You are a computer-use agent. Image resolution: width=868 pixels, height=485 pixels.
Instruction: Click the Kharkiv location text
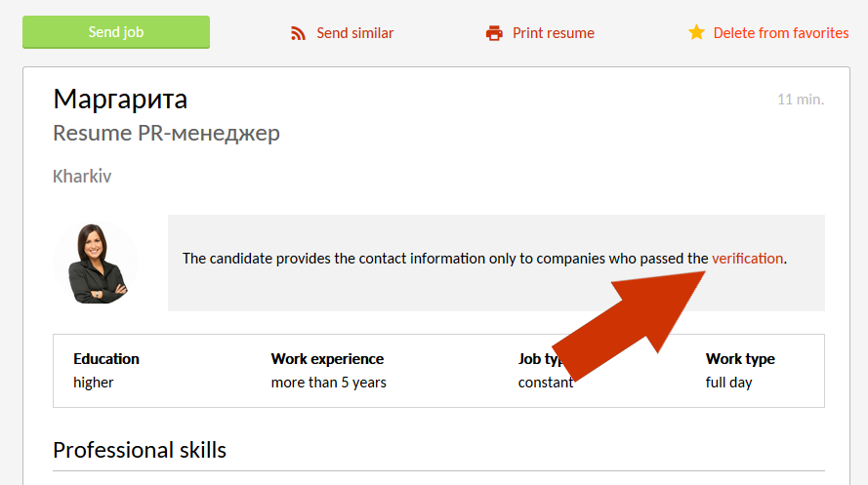(82, 177)
